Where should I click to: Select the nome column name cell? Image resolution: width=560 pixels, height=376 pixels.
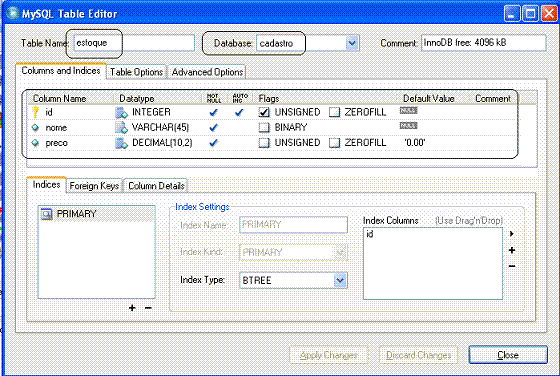pyautogui.click(x=56, y=128)
